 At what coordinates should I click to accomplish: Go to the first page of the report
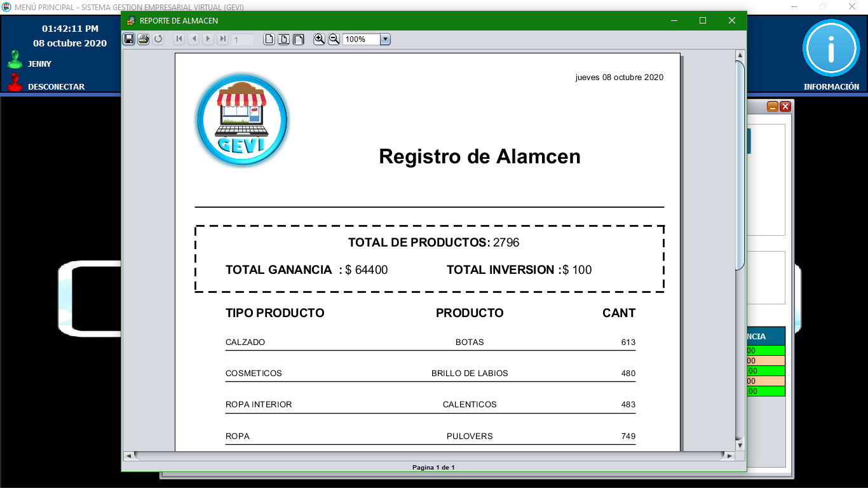179,39
